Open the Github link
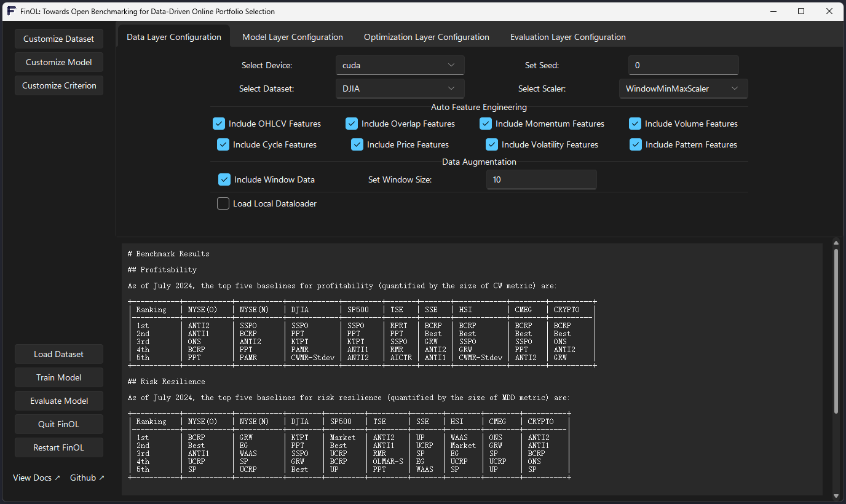The image size is (846, 504). [x=87, y=478]
